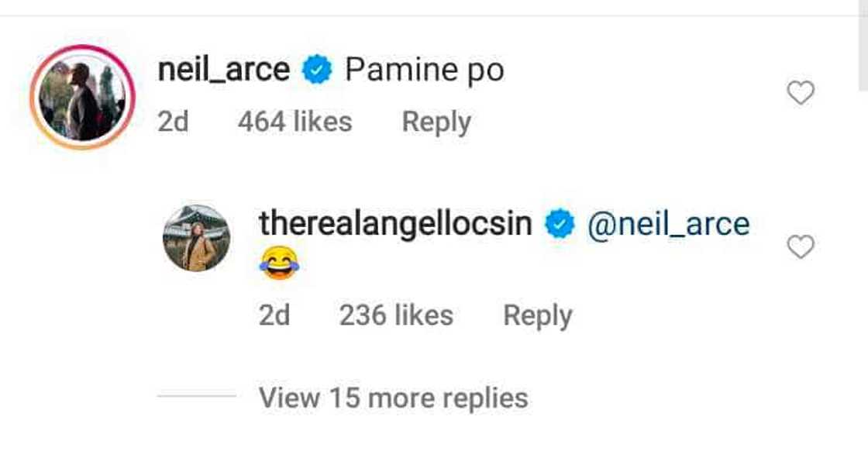
Task: Show the 464 likes list
Action: [294, 122]
